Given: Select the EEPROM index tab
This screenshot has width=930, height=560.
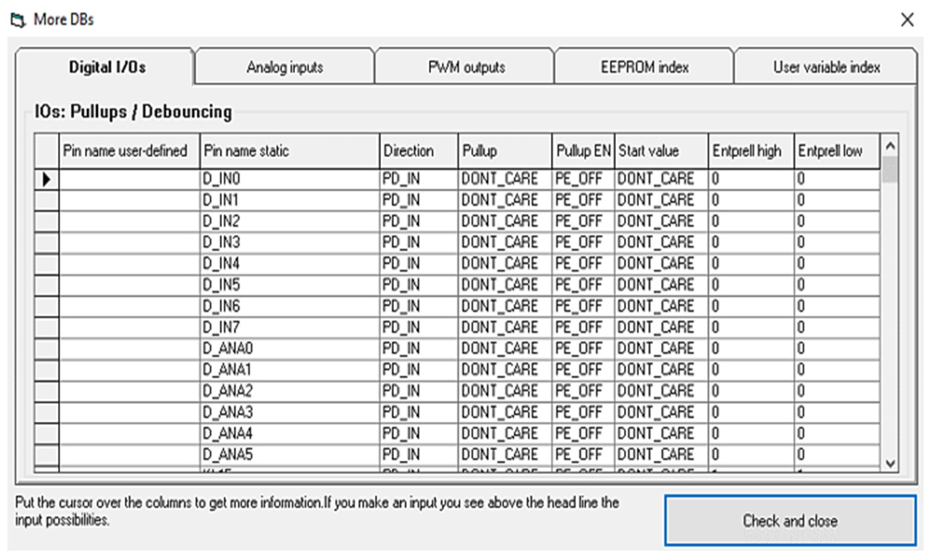Looking at the screenshot, I should click(644, 67).
